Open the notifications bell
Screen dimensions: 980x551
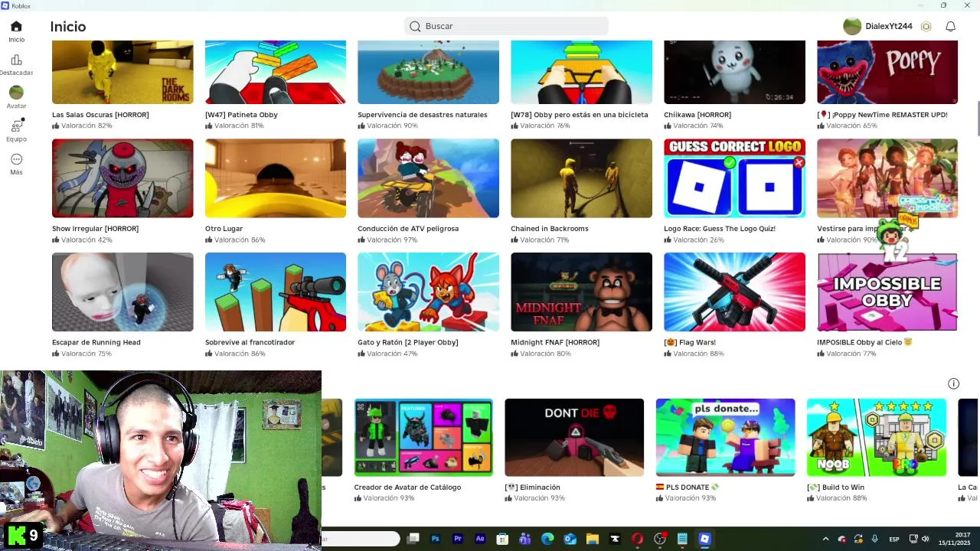point(950,27)
